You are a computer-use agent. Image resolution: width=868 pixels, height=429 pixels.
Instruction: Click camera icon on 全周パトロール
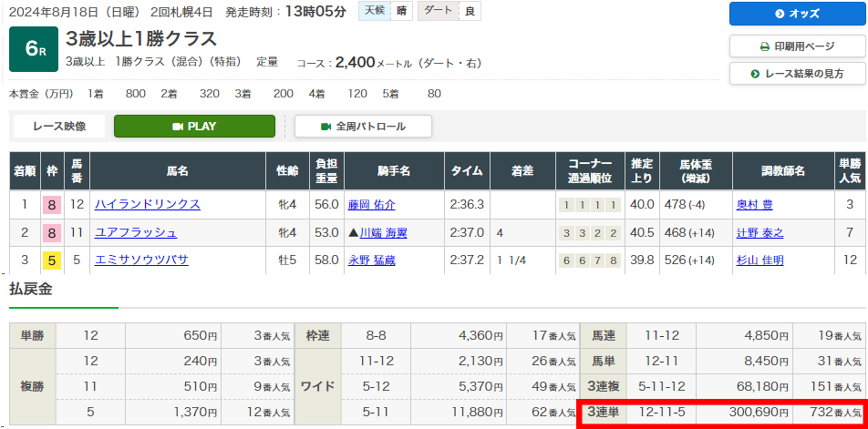coord(325,126)
